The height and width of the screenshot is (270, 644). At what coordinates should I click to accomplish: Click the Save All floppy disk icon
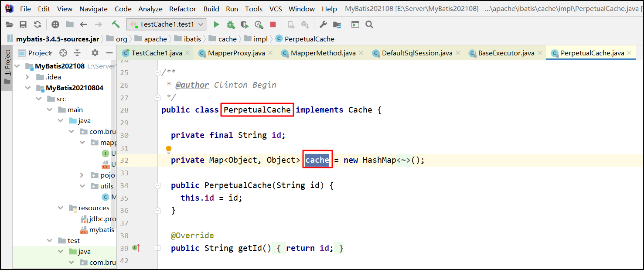click(23, 24)
